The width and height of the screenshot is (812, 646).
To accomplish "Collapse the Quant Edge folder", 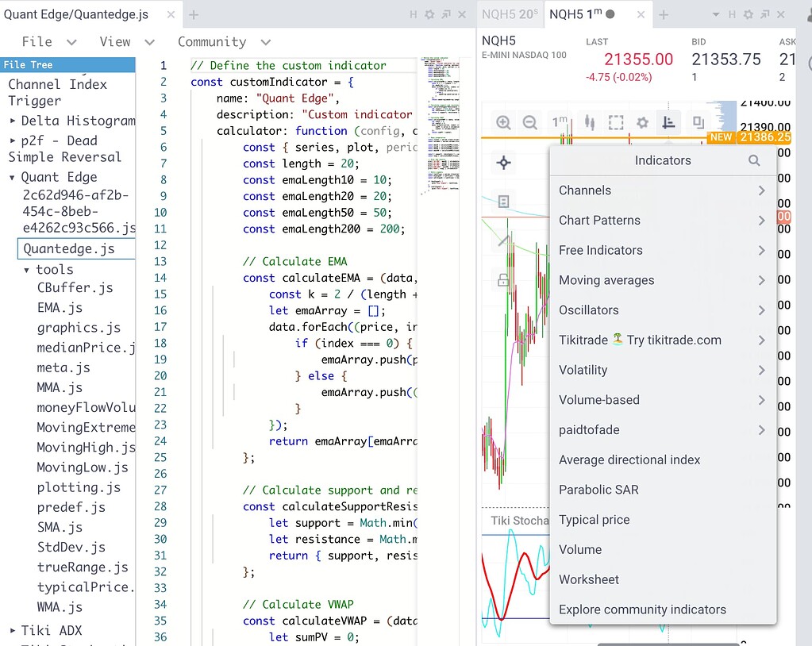I will [13, 177].
